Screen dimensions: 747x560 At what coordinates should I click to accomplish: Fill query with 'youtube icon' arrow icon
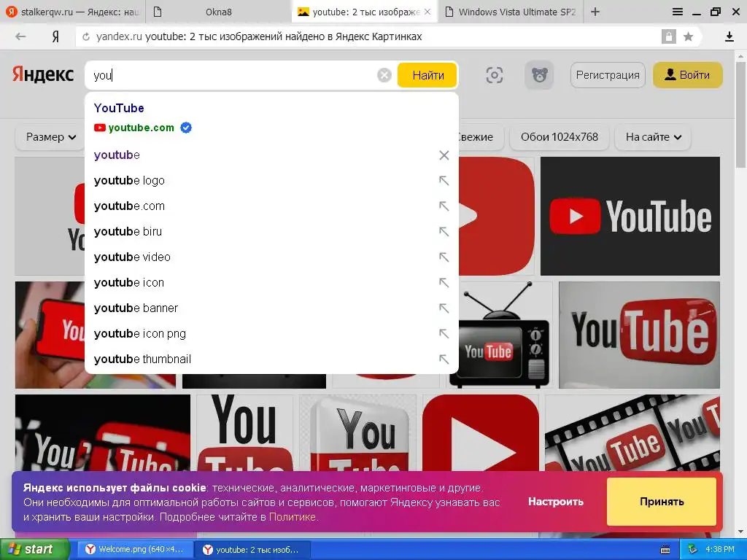pos(444,283)
